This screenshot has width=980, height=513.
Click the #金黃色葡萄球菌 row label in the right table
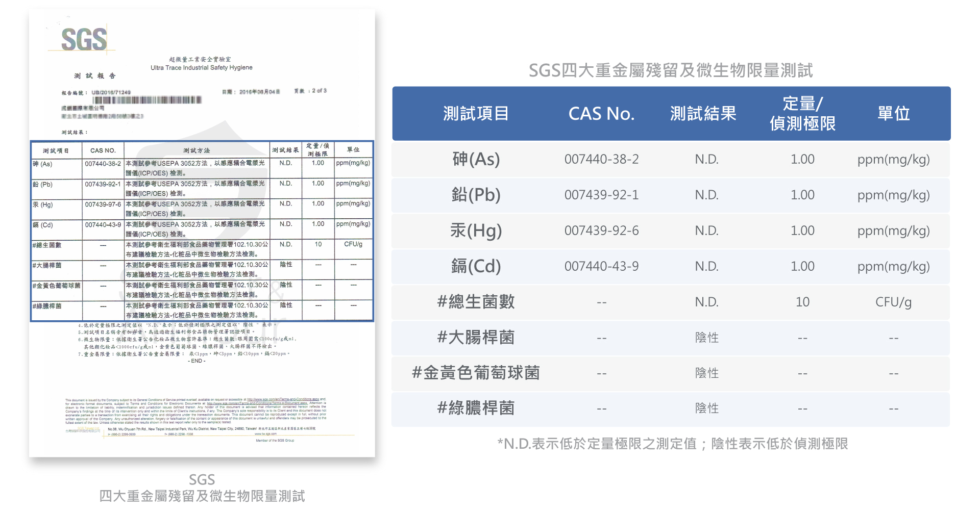pos(476,373)
